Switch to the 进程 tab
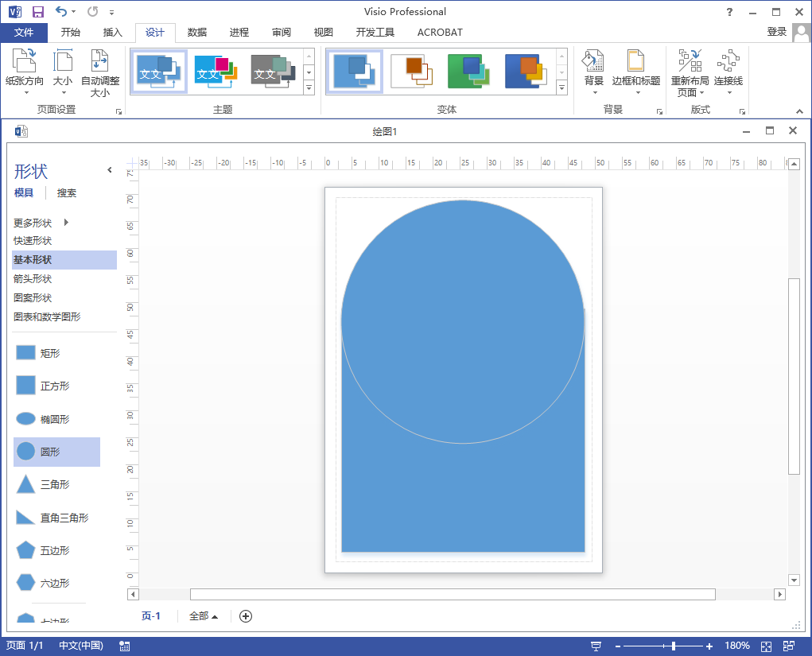 click(239, 32)
